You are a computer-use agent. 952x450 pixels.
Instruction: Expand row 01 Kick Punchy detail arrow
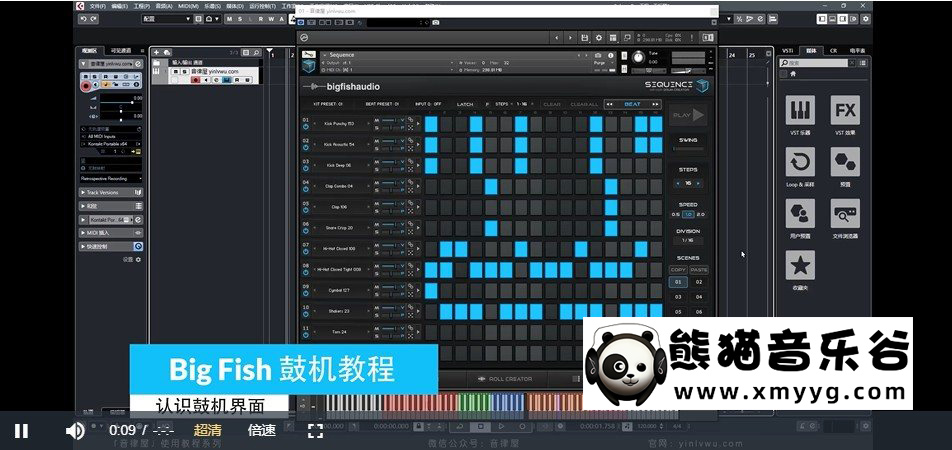coord(418,123)
